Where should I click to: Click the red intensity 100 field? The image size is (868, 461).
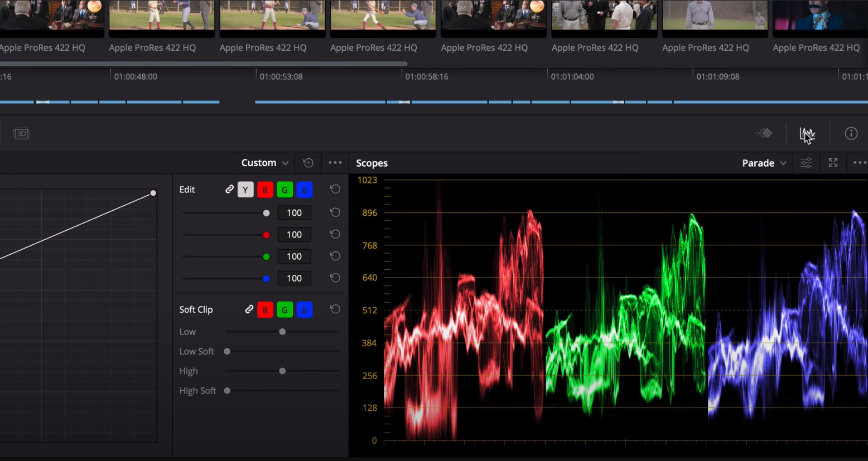click(294, 235)
